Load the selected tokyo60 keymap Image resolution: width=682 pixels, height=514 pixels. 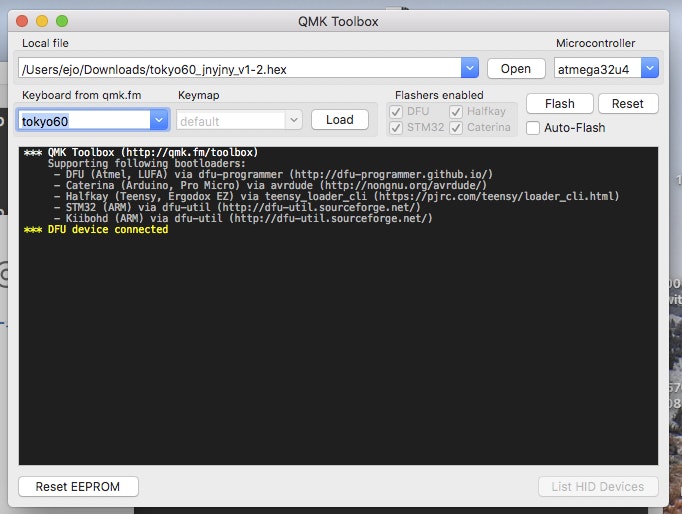point(339,119)
